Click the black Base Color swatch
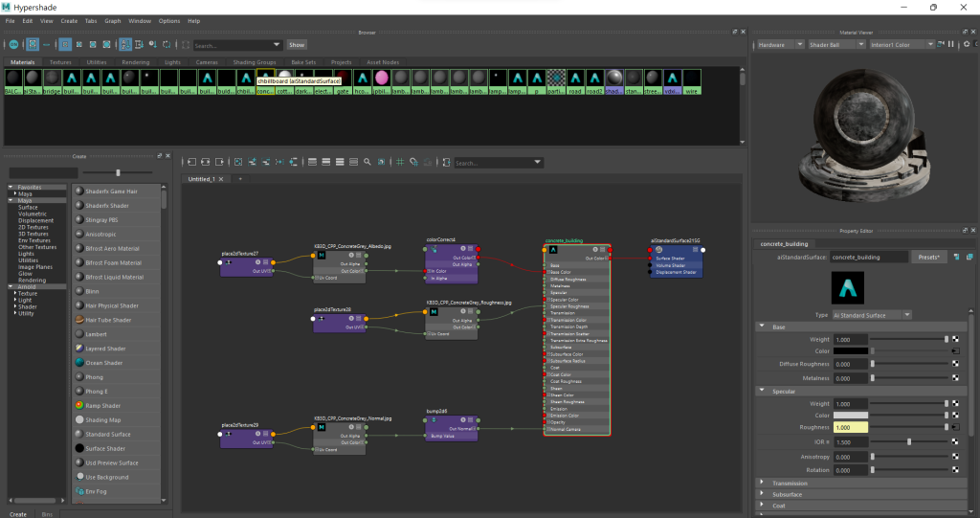Screen dimensions: 980x518 (x=851, y=351)
